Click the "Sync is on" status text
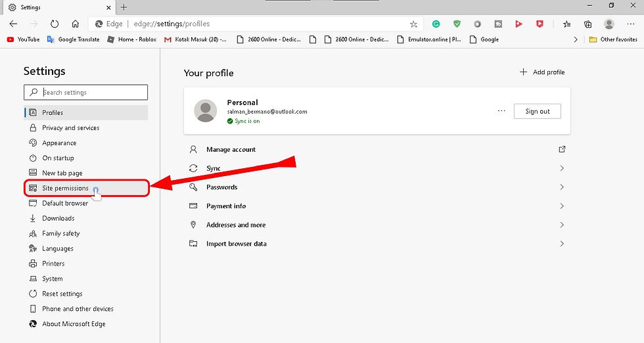This screenshot has width=644, height=343. 247,121
